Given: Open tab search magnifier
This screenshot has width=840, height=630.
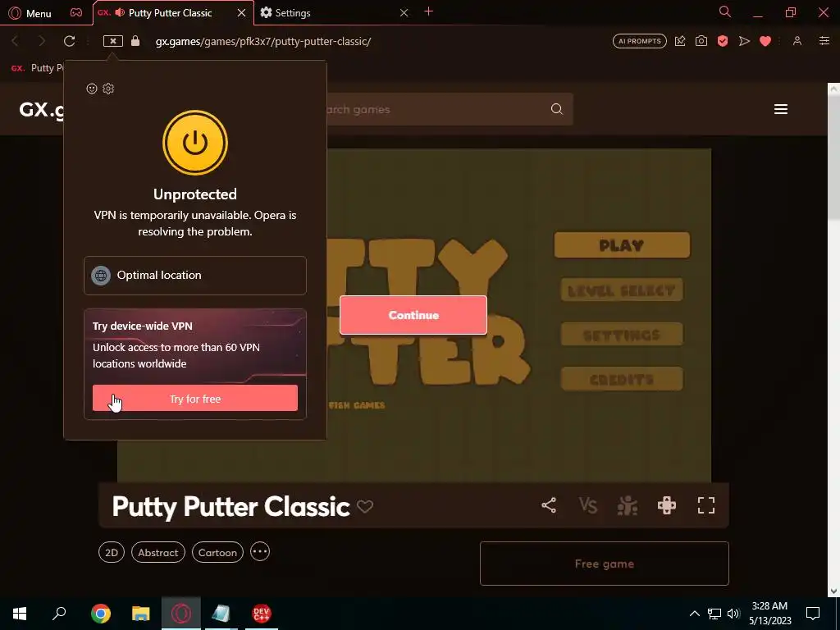Looking at the screenshot, I should click(x=725, y=11).
